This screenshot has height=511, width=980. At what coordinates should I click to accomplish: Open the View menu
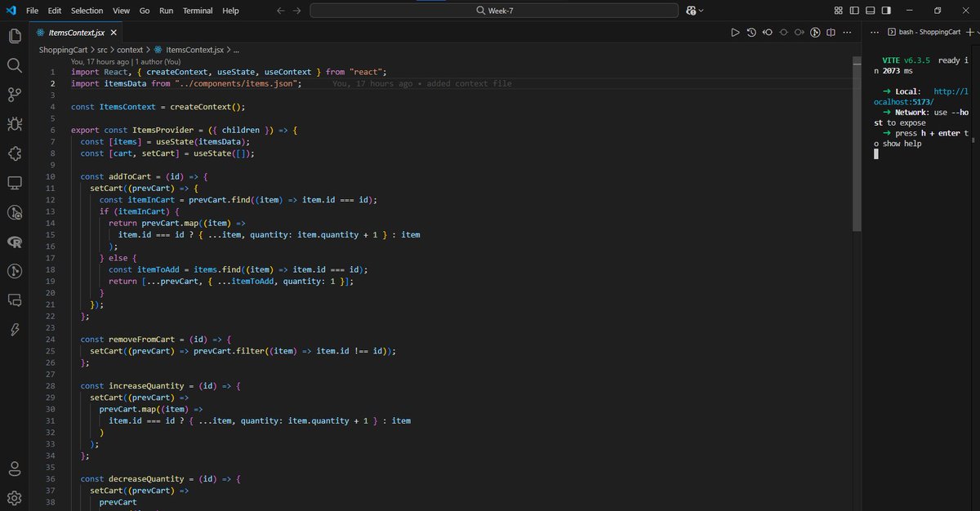[x=121, y=11]
